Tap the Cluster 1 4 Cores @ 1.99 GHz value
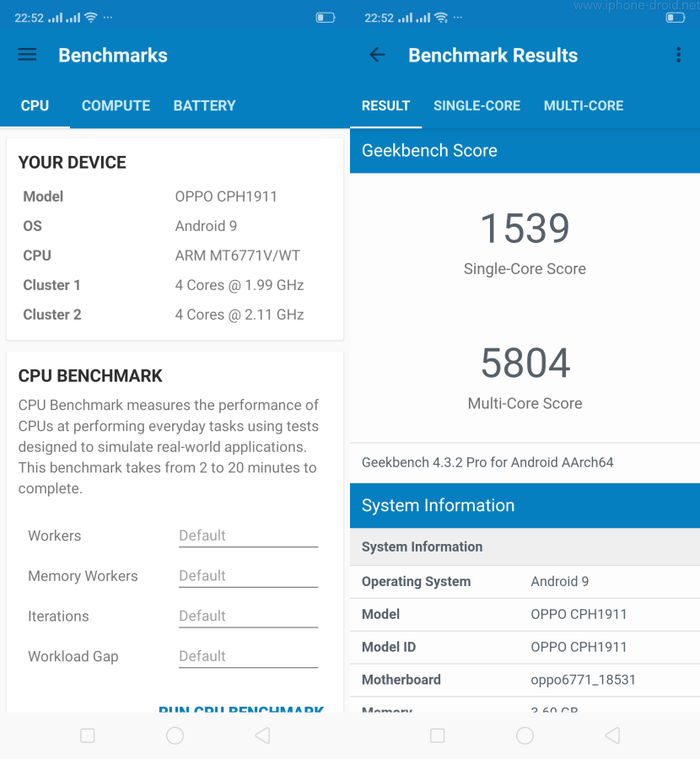This screenshot has width=700, height=759. (x=240, y=285)
